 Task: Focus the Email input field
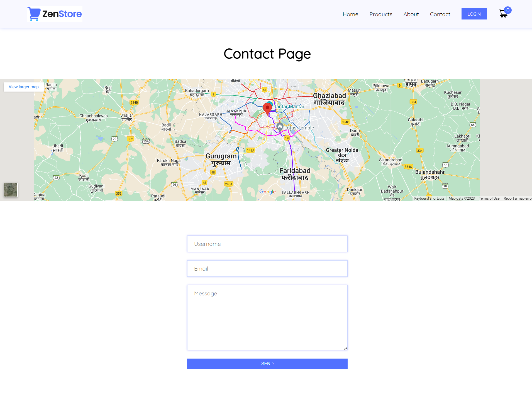tap(267, 269)
